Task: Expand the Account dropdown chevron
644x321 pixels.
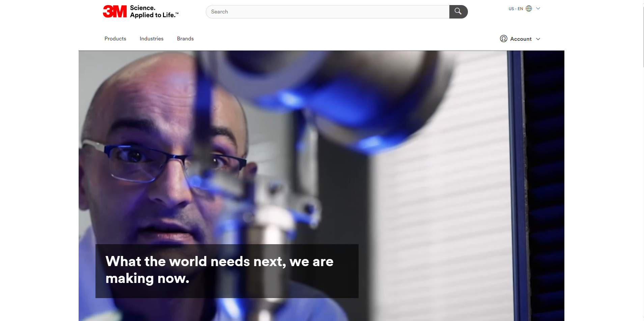Action: point(538,39)
